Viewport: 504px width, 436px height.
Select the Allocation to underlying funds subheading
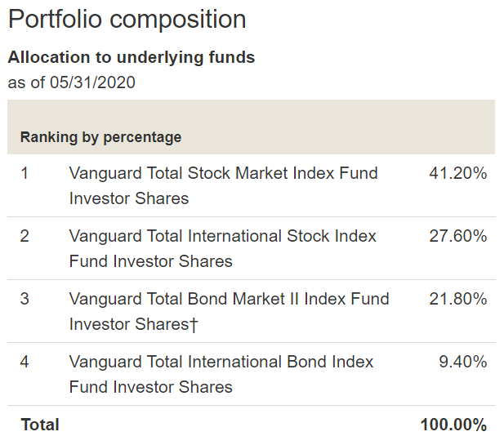click(x=131, y=57)
